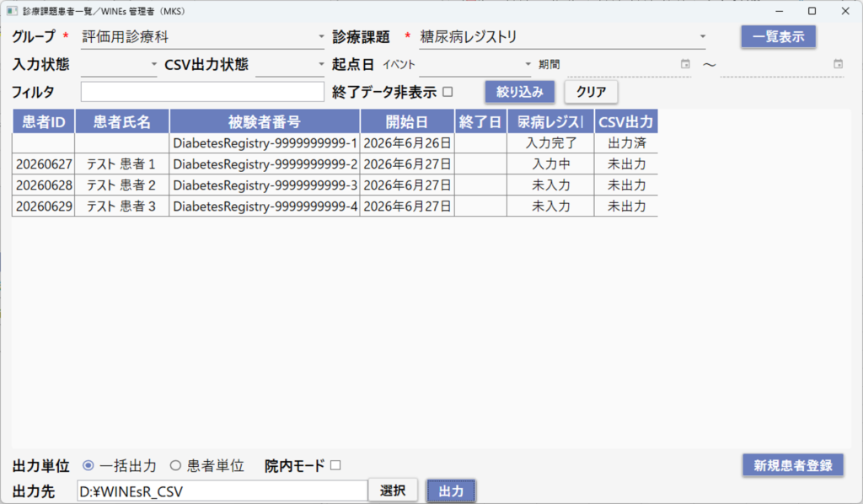Open the グループ dropdown

pyautogui.click(x=203, y=37)
